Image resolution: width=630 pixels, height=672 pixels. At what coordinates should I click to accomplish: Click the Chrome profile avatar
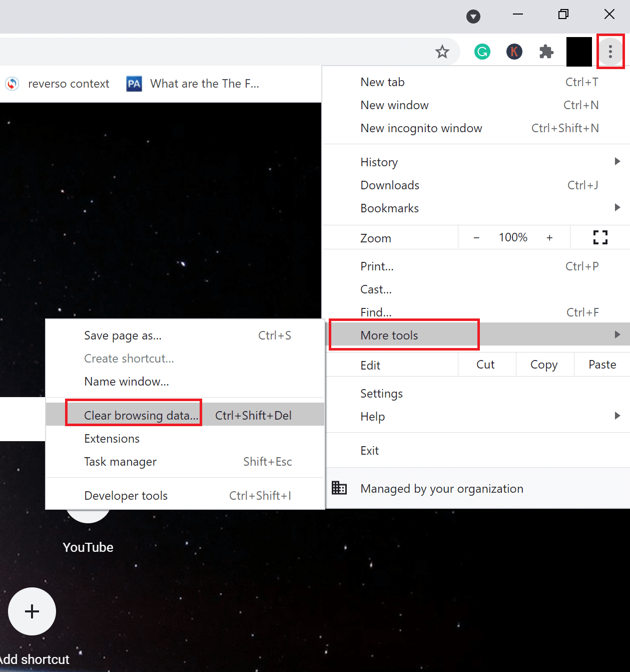(x=579, y=52)
